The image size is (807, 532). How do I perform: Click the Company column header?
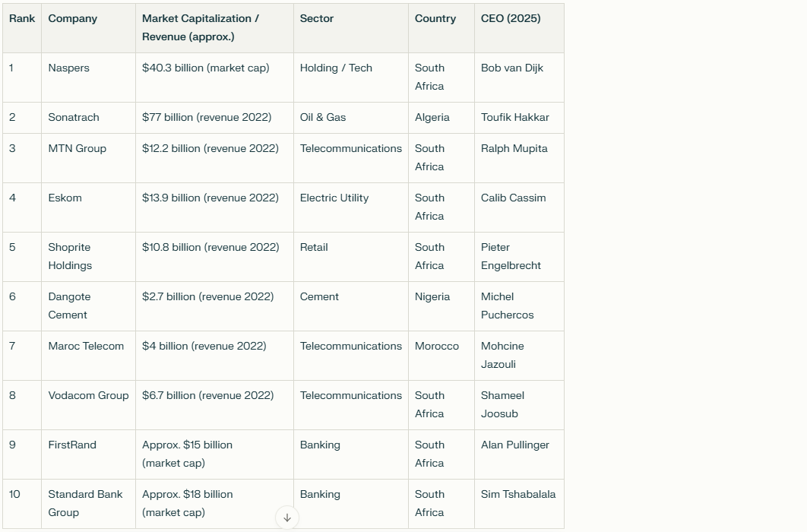73,19
